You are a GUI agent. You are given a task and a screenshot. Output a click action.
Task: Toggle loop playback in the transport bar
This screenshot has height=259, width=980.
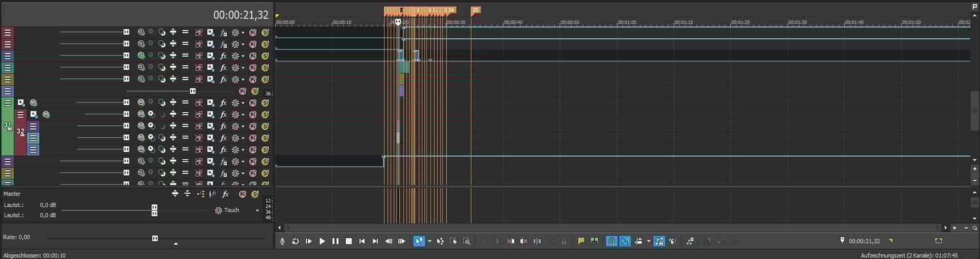click(x=295, y=241)
